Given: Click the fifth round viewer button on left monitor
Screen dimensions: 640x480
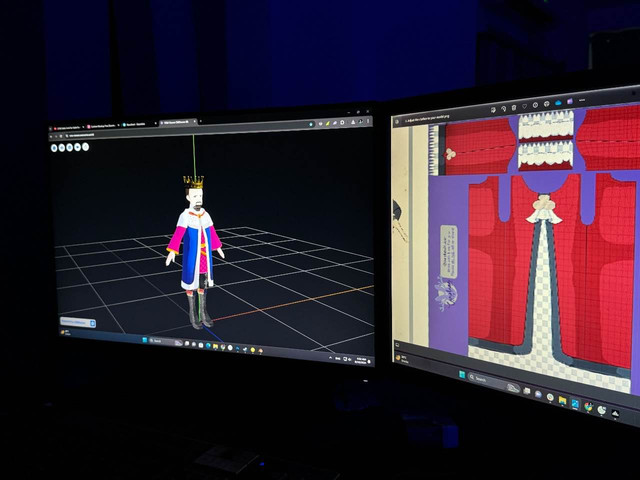Looking at the screenshot, I should 85,147.
